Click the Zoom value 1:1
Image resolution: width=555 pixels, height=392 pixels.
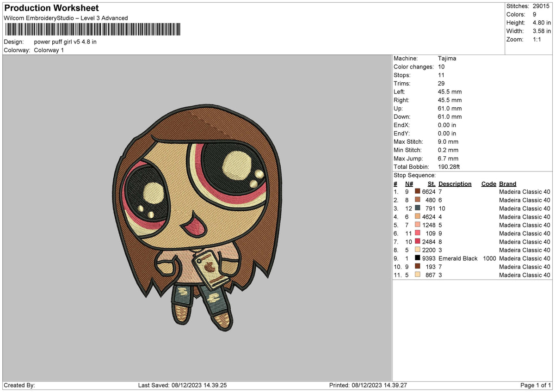[538, 39]
